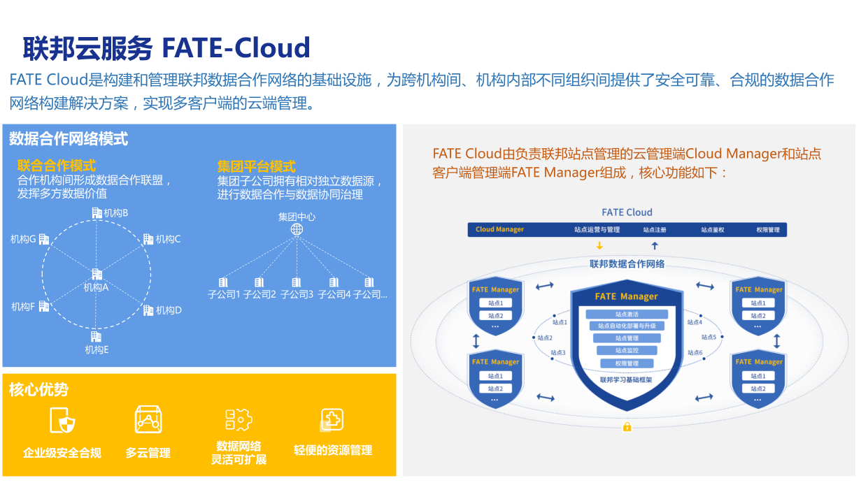The height and width of the screenshot is (485, 868).
Task: Select the 站点管理 bar in the central shield
Action: tap(627, 338)
